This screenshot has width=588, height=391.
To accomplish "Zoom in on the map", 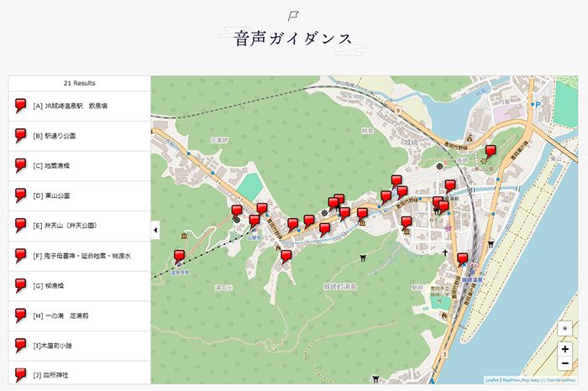I will pos(564,349).
